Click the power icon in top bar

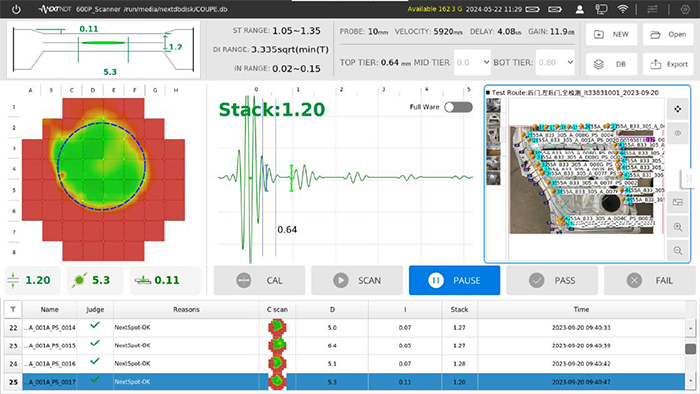point(16,9)
